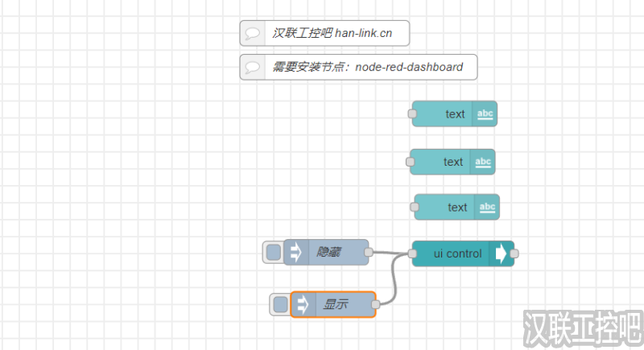This screenshot has height=350, width=644.
Task: Click the comment icon on the 汉联工控吧 node
Action: [x=252, y=33]
